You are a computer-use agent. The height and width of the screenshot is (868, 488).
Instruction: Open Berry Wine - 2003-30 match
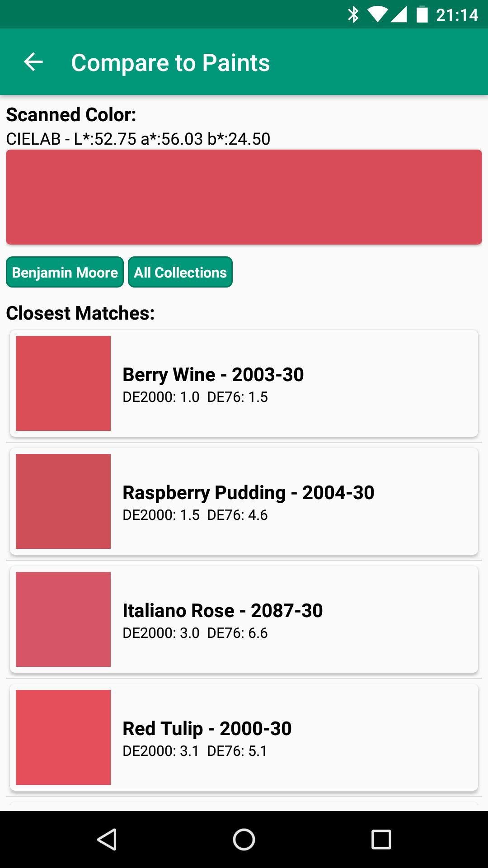(244, 383)
